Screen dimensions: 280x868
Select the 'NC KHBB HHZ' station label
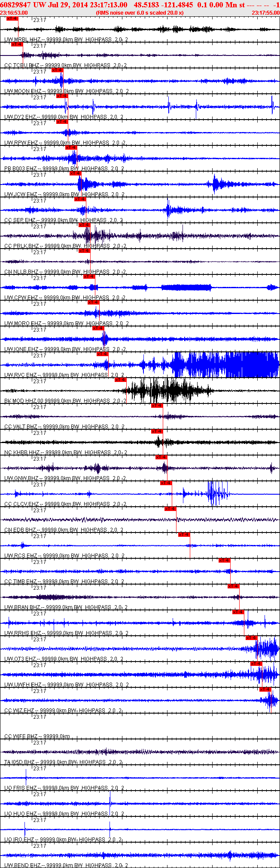(21, 452)
